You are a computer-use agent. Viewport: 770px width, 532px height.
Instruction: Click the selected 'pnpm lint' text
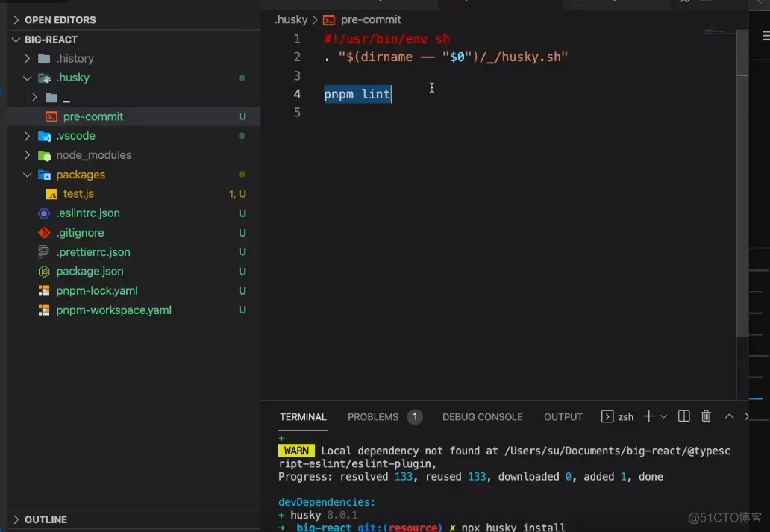pyautogui.click(x=357, y=94)
